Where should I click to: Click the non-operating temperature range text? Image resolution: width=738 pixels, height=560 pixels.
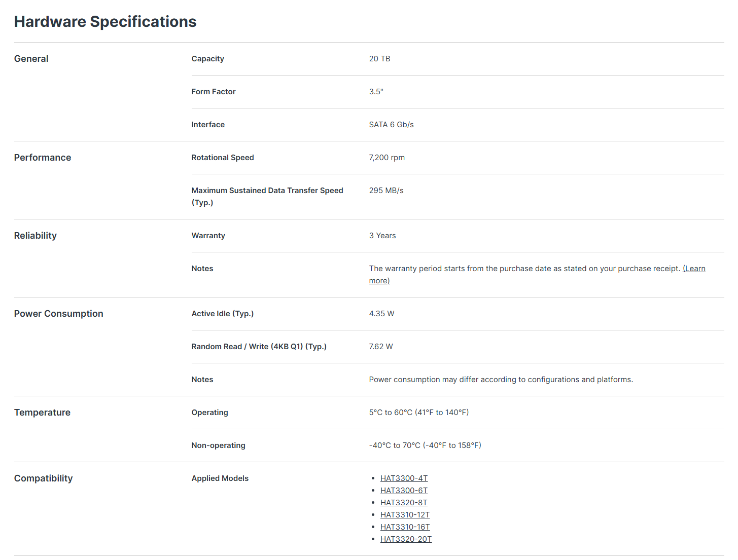pyautogui.click(x=425, y=445)
